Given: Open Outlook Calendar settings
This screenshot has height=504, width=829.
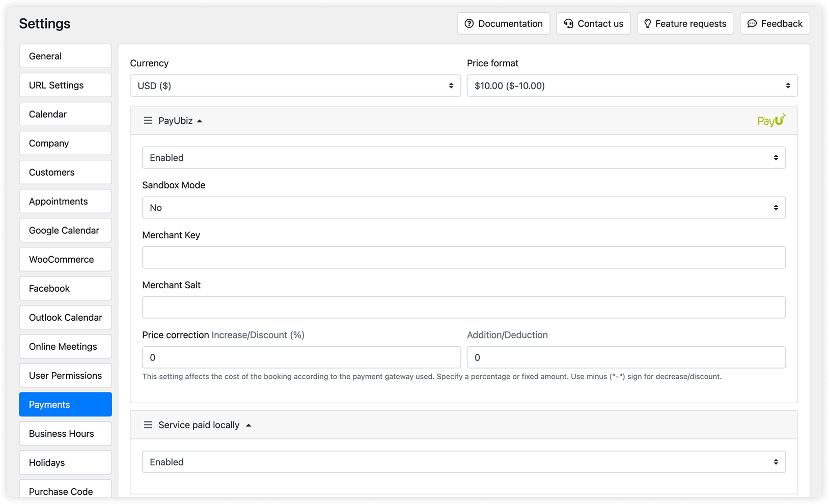Looking at the screenshot, I should click(65, 317).
